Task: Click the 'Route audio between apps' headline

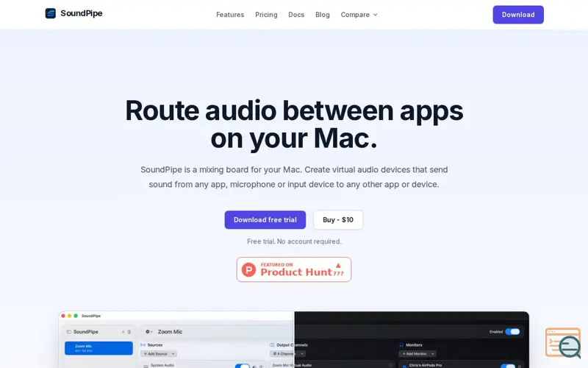Action: pyautogui.click(x=294, y=110)
